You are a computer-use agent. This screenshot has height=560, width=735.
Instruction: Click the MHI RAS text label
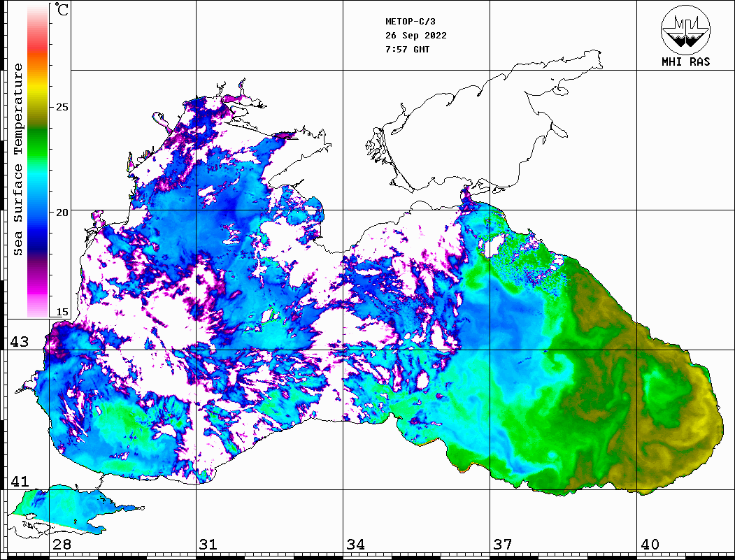click(x=685, y=62)
